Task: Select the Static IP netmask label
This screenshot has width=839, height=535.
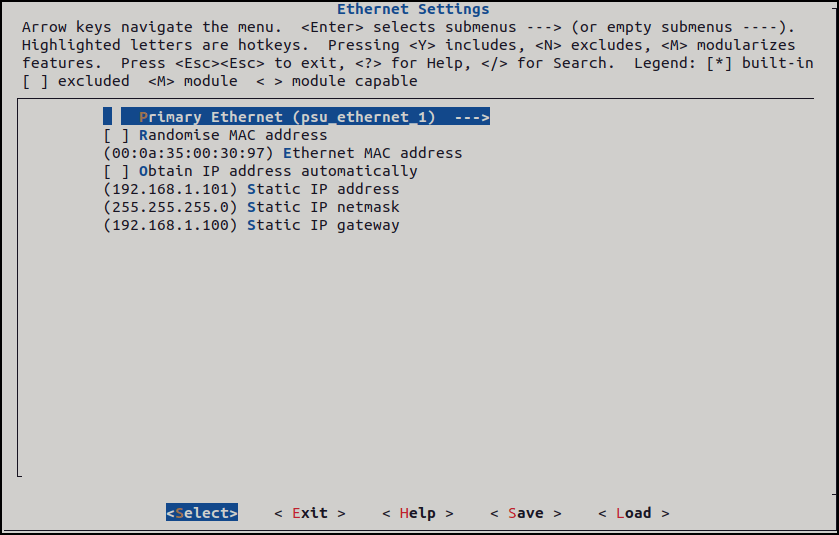Action: [323, 207]
